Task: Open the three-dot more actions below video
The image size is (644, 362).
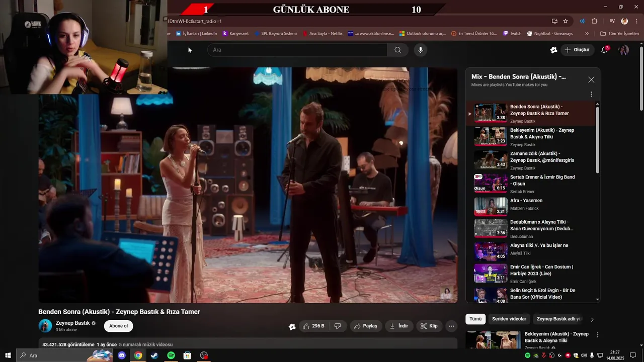Action: click(451, 326)
